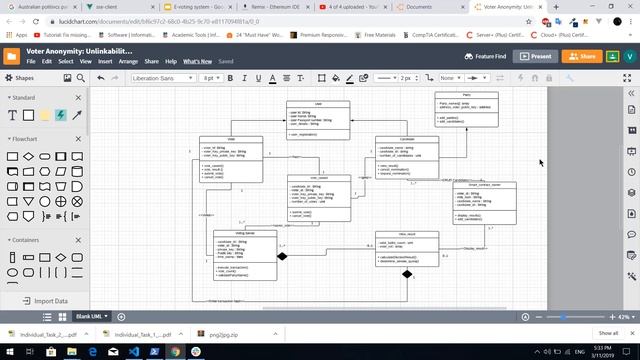Toggle italic text formatting
Screen dimensions: 640x360
coord(244,78)
